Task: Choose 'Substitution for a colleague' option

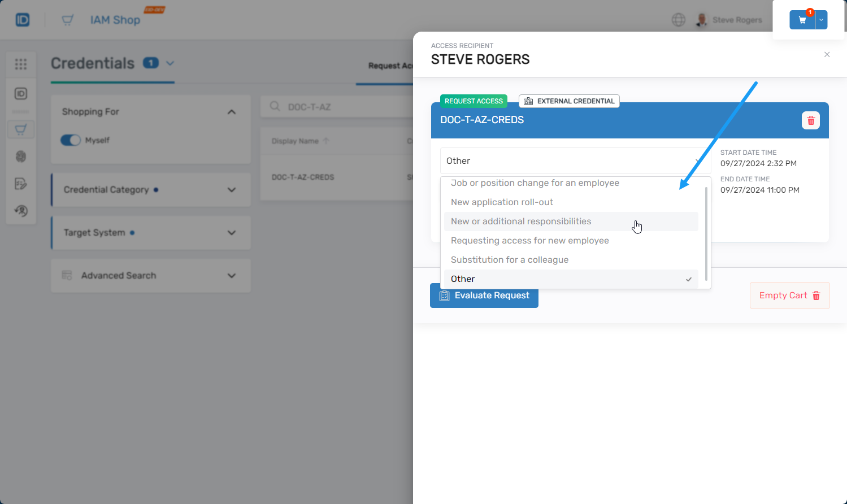Action: pyautogui.click(x=510, y=260)
